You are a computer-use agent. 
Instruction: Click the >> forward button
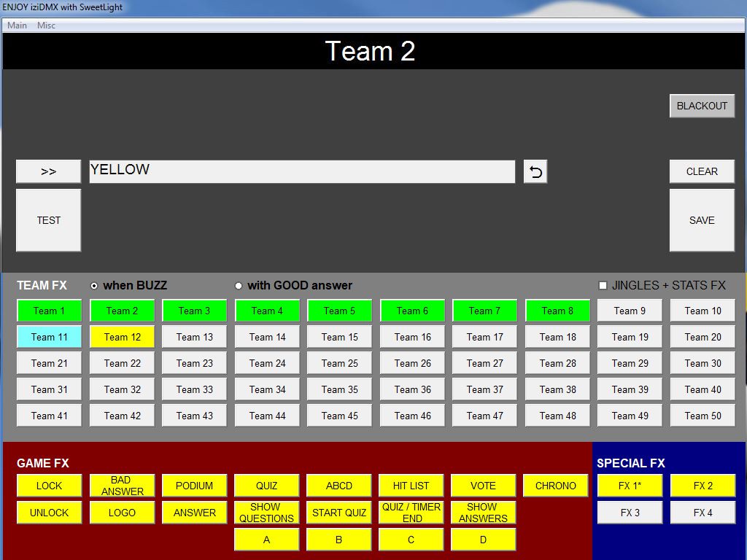click(x=49, y=171)
